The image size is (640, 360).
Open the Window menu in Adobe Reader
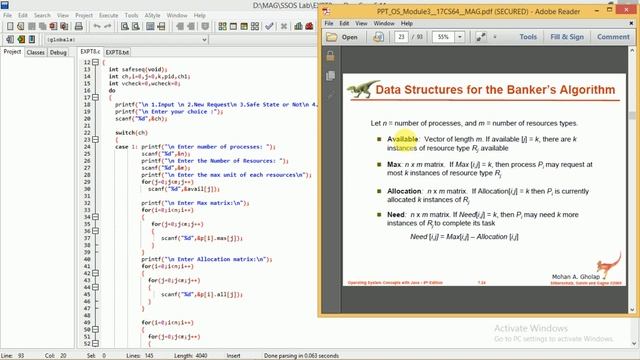click(x=384, y=23)
